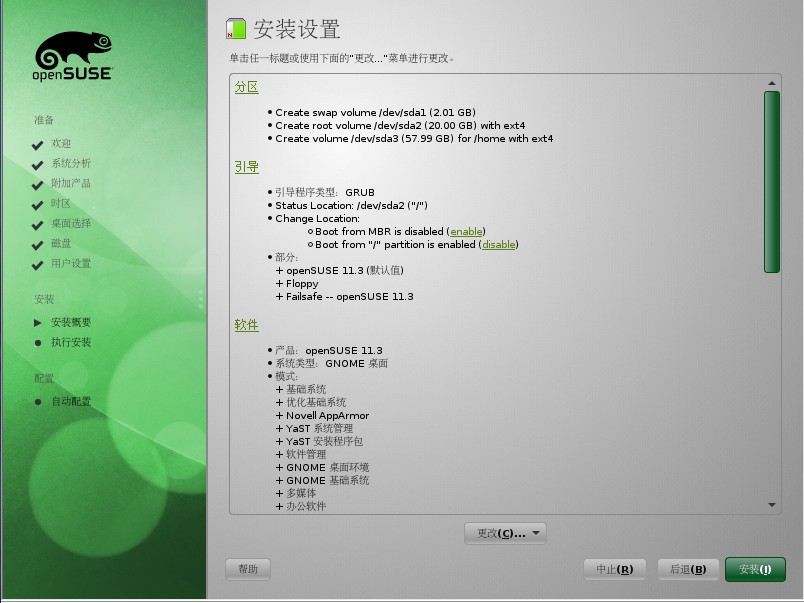This screenshot has width=804, height=603.
Task: Select the 安装概要 step in sidebar
Action: (x=71, y=323)
